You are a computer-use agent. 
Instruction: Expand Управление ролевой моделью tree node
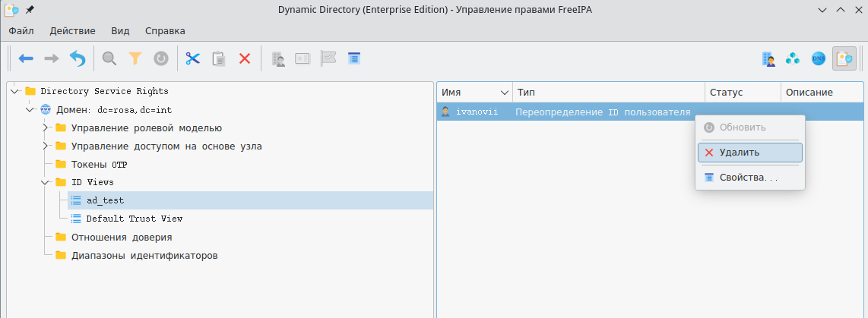click(x=46, y=128)
